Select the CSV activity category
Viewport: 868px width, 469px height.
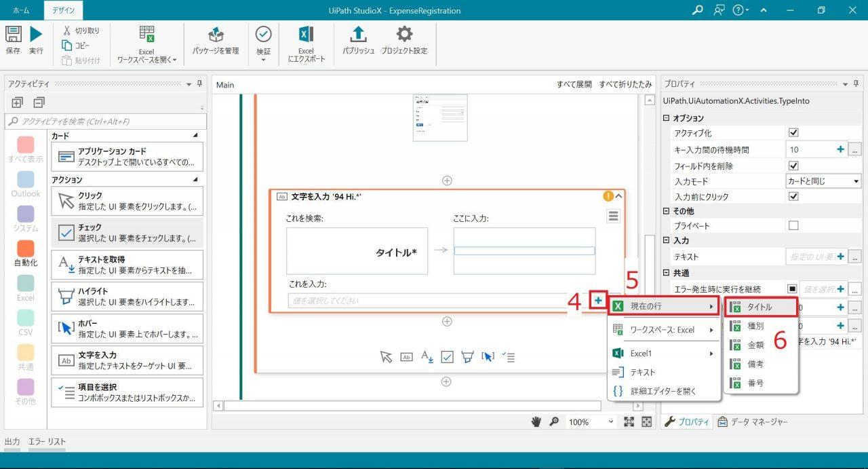click(25, 323)
